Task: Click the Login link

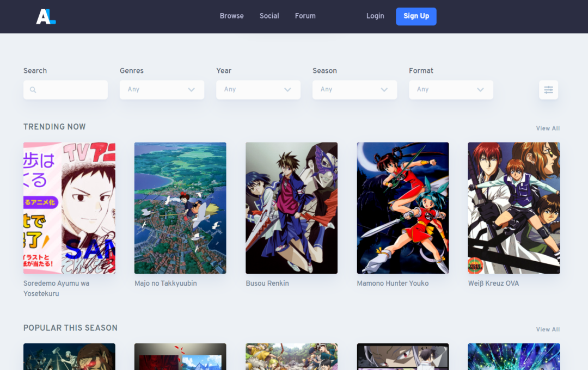Action: (375, 16)
